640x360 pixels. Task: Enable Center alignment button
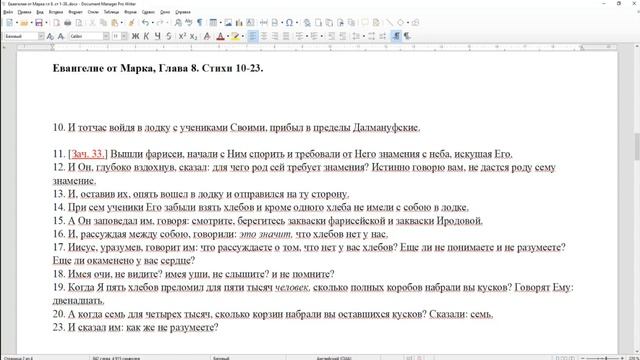point(264,36)
